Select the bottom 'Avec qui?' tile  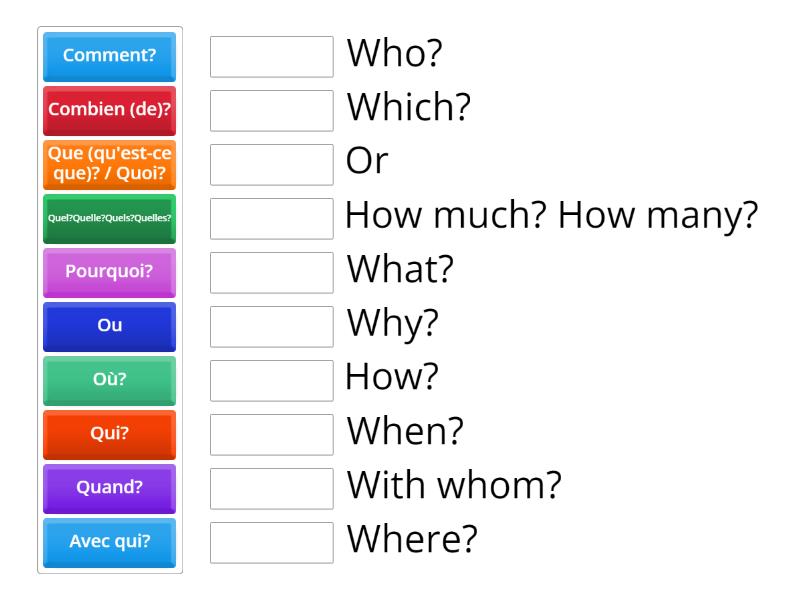point(108,542)
